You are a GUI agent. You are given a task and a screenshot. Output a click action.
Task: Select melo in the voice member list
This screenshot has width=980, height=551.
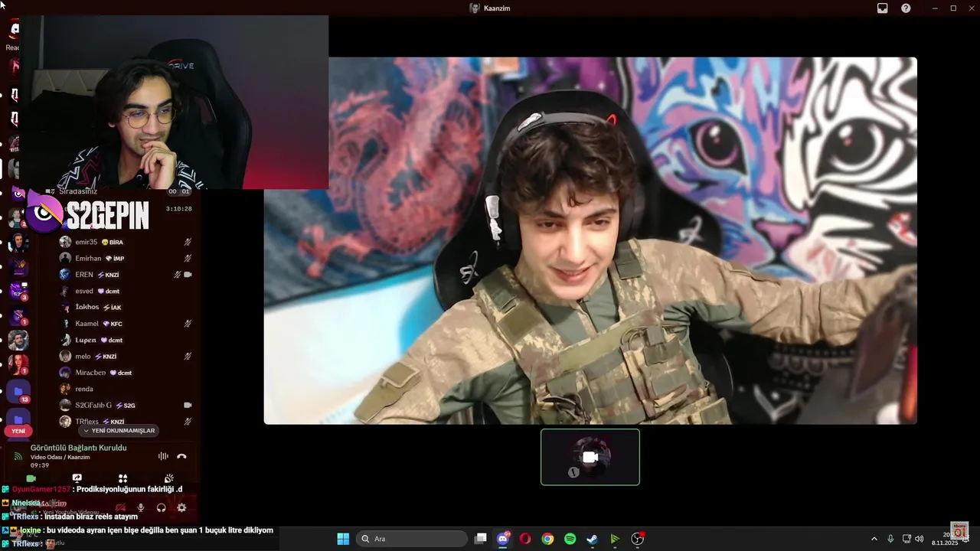click(126, 357)
